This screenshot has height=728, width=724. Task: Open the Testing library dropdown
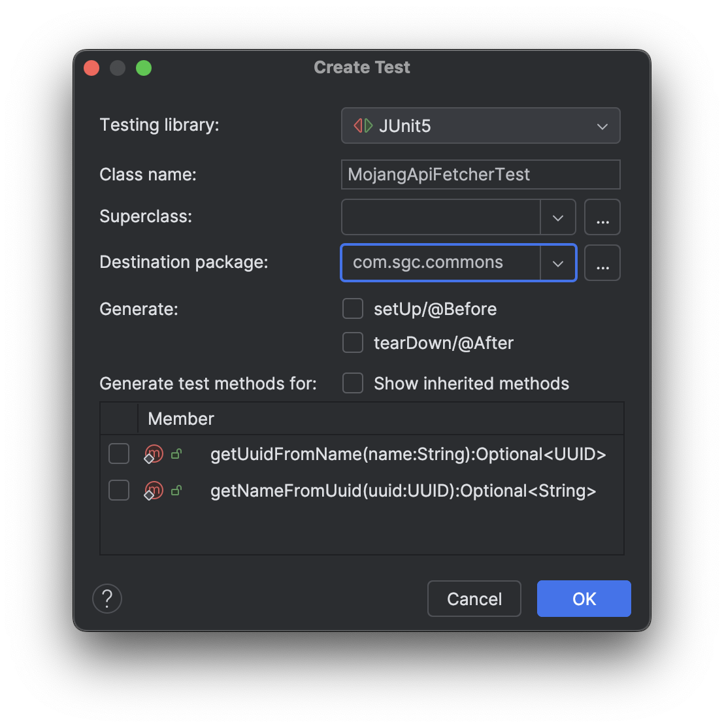click(x=480, y=125)
